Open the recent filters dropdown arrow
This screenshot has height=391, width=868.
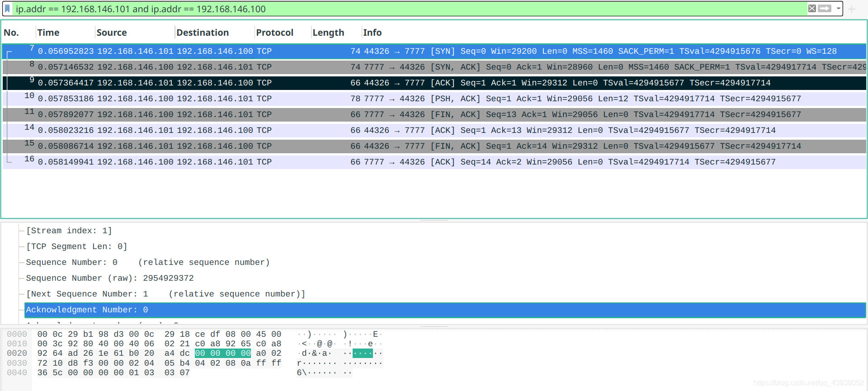(838, 9)
